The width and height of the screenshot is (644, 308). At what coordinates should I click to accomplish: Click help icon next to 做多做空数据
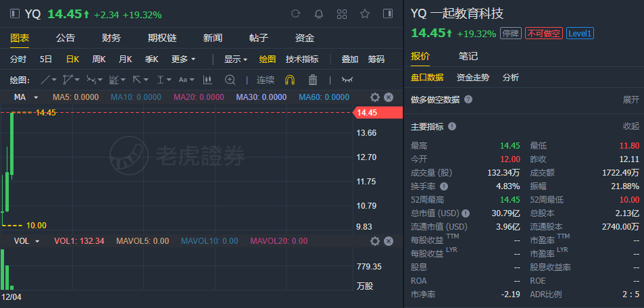pyautogui.click(x=468, y=99)
